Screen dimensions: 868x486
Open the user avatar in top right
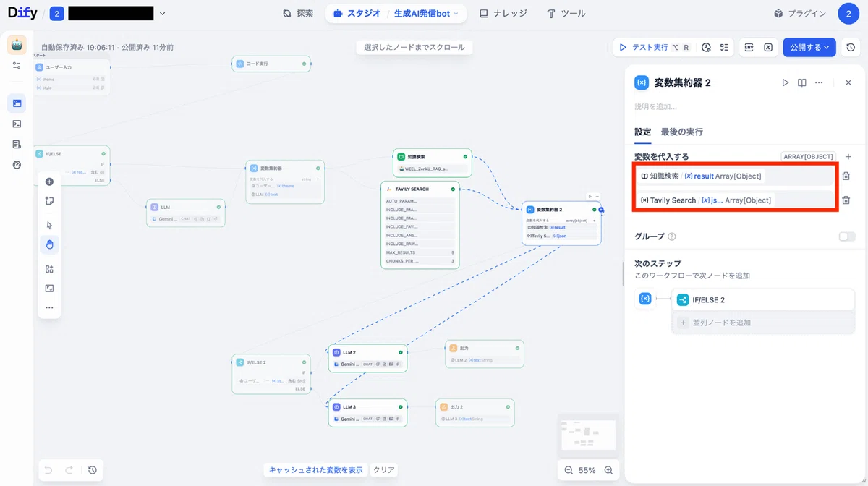point(848,13)
